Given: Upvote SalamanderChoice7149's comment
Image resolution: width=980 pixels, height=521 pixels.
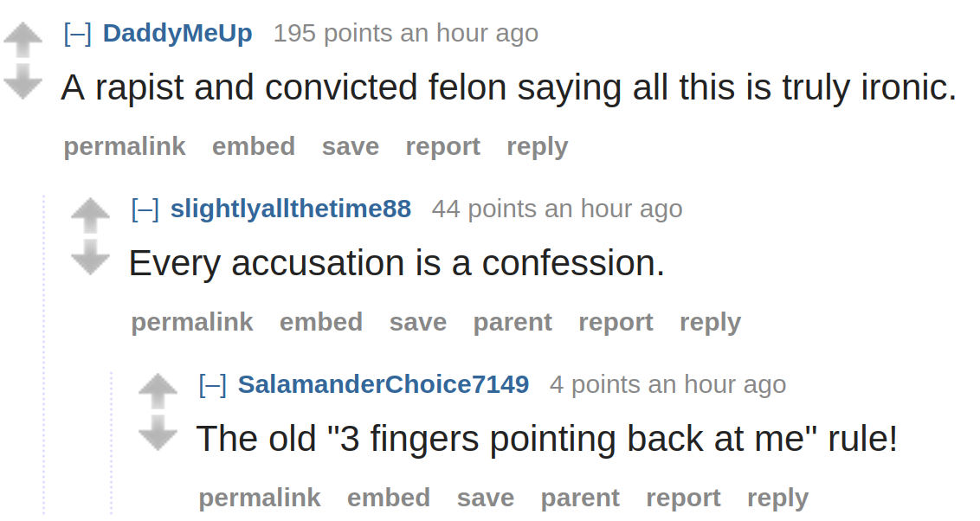Looking at the screenshot, I should click(x=158, y=391).
